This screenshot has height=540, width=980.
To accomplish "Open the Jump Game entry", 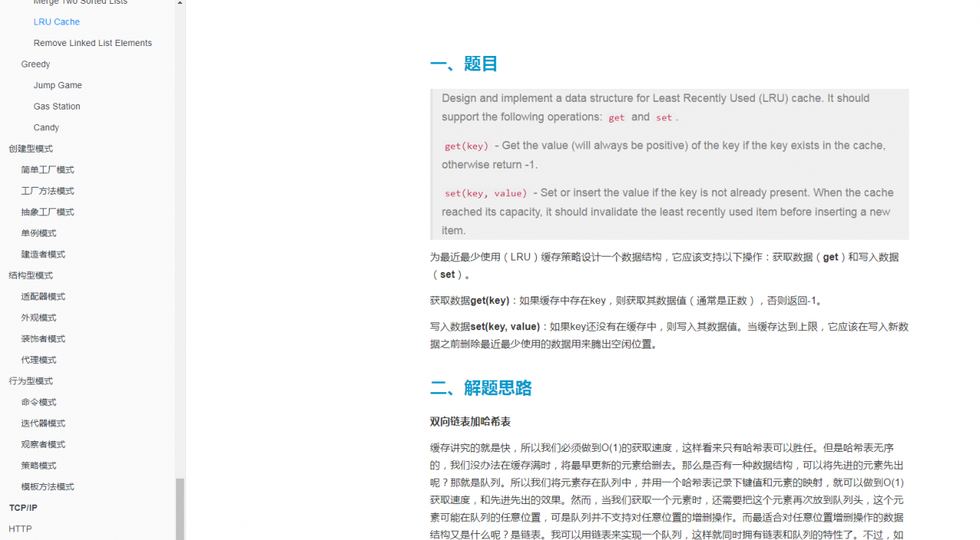I will point(57,85).
